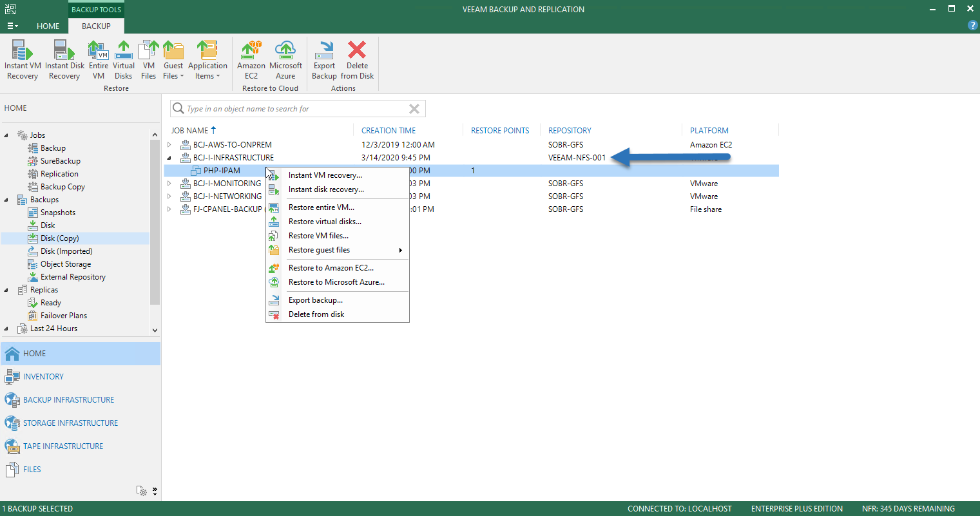Select the Virtual Disks restore ribbon icon

click(124, 60)
